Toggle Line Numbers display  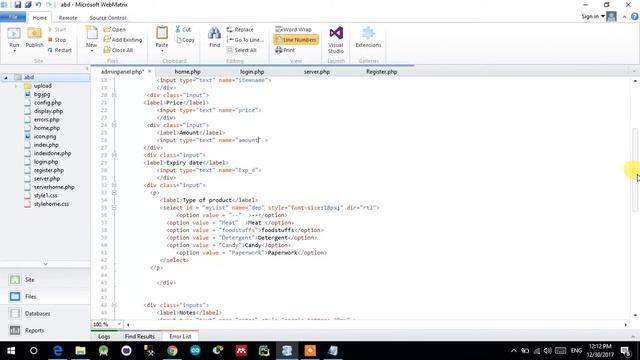(x=296, y=40)
